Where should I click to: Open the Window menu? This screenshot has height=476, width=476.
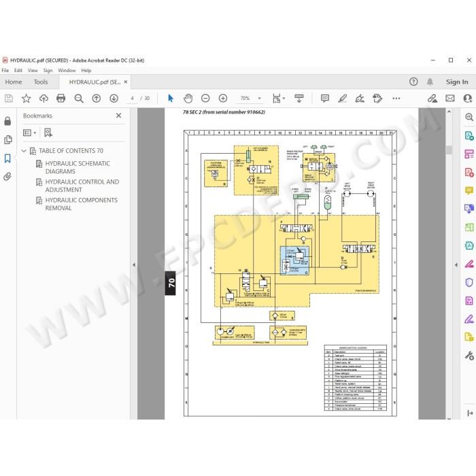point(67,71)
